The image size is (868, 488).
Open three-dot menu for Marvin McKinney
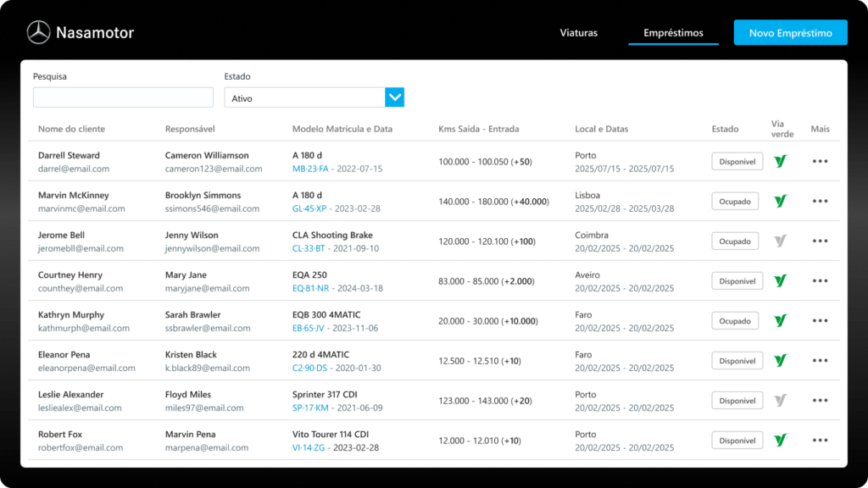(820, 202)
